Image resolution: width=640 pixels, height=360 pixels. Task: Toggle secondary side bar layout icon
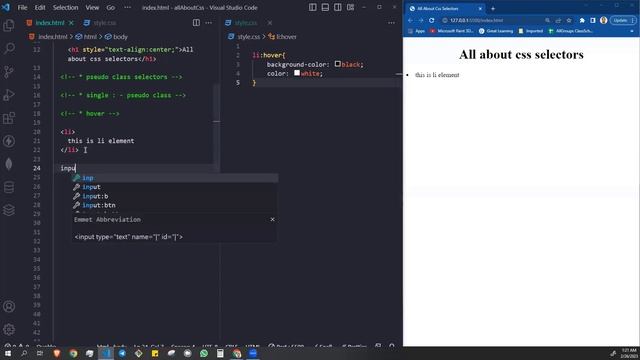338,7
